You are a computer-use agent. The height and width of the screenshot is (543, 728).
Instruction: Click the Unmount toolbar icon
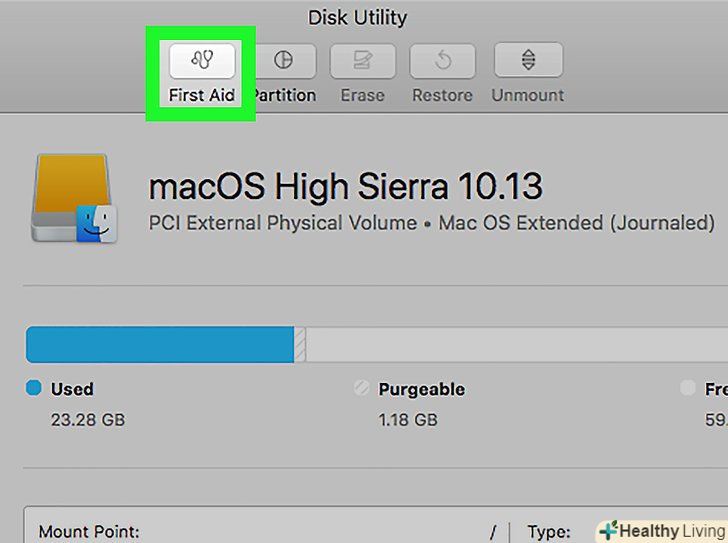tap(527, 61)
